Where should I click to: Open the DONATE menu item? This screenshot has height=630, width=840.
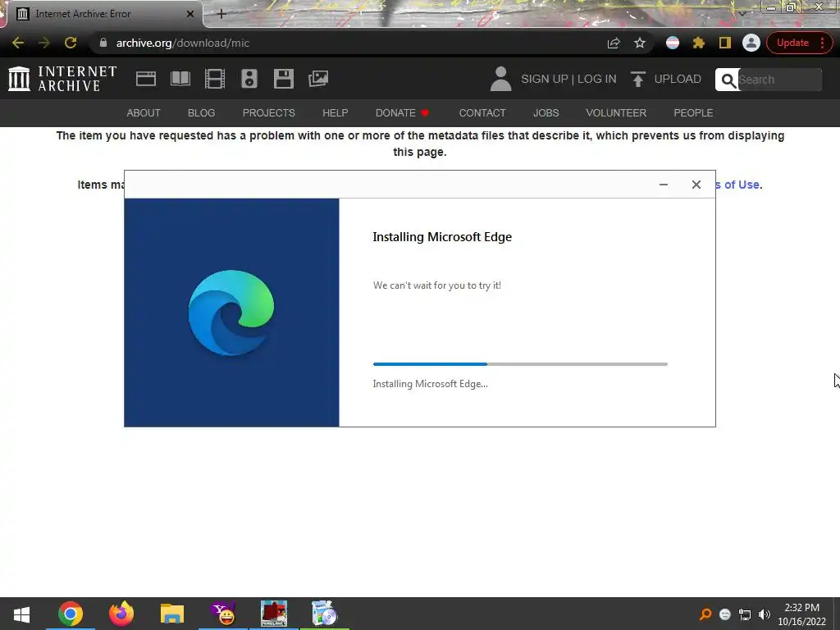[402, 113]
